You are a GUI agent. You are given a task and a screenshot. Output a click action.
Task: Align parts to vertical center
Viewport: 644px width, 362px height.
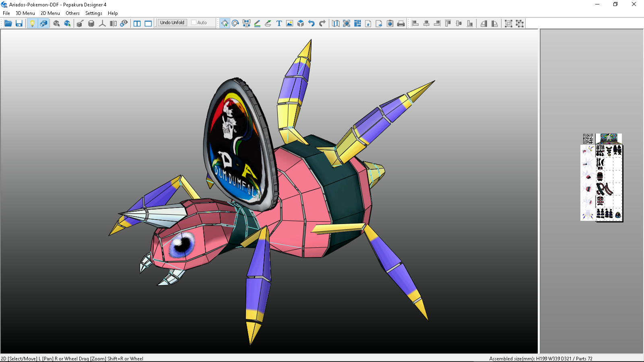coord(459,23)
